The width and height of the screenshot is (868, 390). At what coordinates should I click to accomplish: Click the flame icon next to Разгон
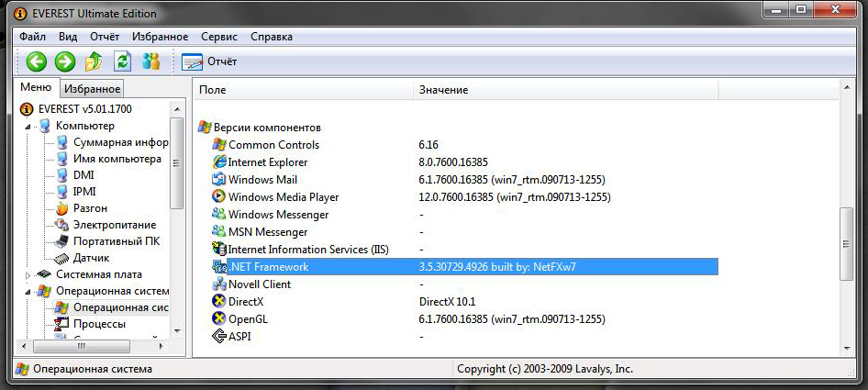[62, 208]
